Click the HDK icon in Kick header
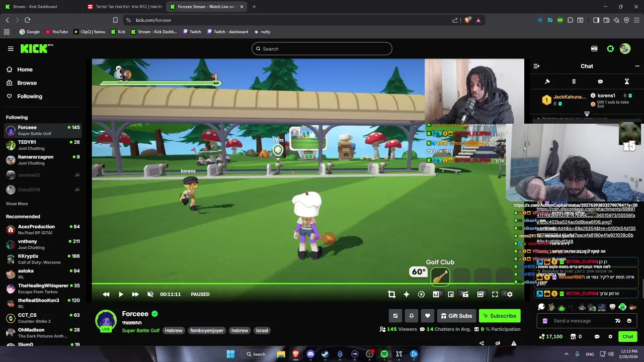 pyautogui.click(x=594, y=49)
